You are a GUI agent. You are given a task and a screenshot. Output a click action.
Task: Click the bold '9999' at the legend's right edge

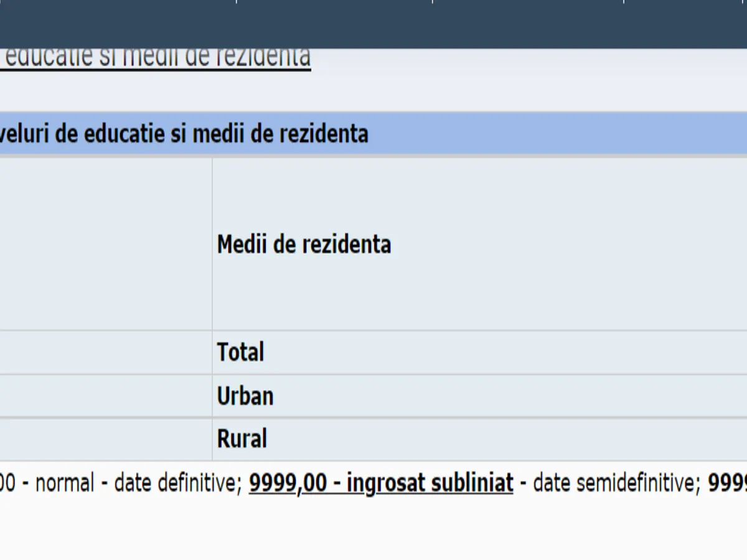727,483
